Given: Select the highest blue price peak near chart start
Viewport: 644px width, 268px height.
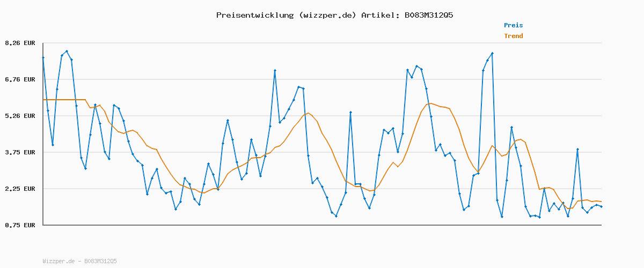Looking at the screenshot, I should pyautogui.click(x=67, y=51).
